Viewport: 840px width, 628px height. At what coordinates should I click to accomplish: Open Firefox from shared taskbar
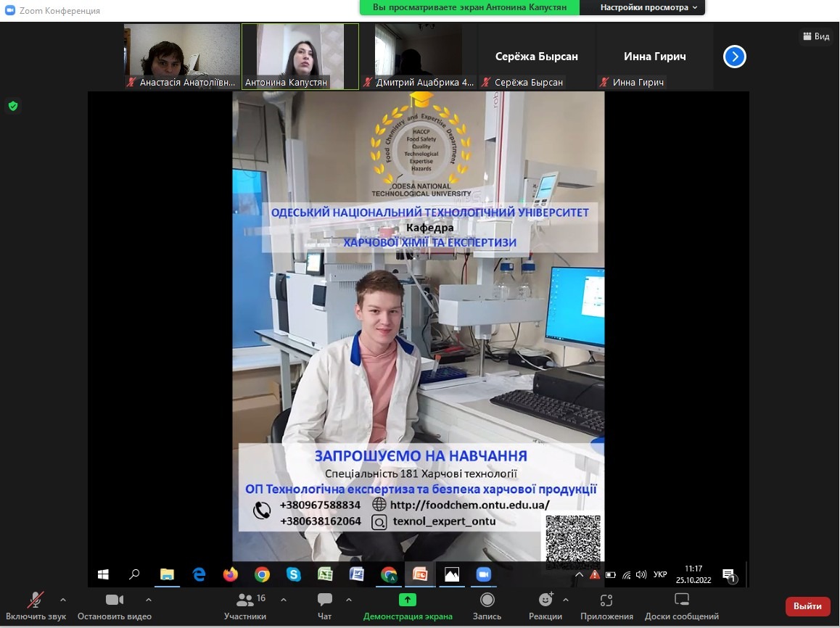[231, 574]
